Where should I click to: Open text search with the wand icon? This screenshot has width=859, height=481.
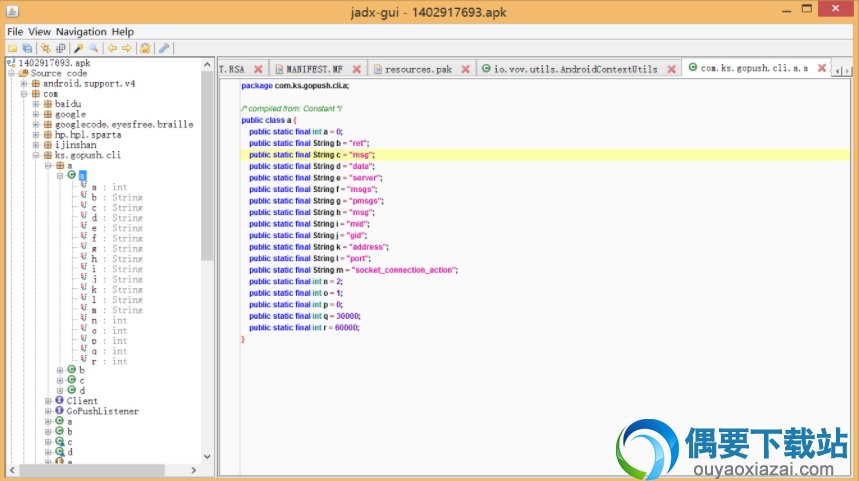click(79, 48)
